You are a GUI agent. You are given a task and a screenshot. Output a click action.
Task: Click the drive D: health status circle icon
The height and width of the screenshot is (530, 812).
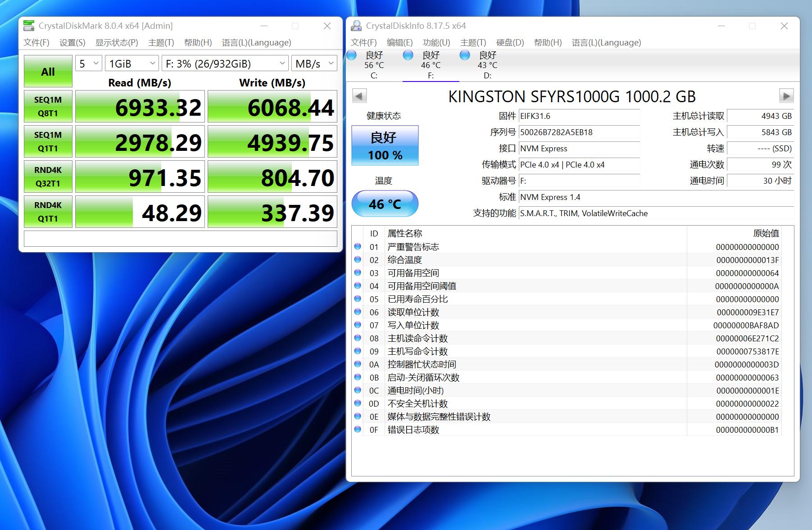pos(465,55)
